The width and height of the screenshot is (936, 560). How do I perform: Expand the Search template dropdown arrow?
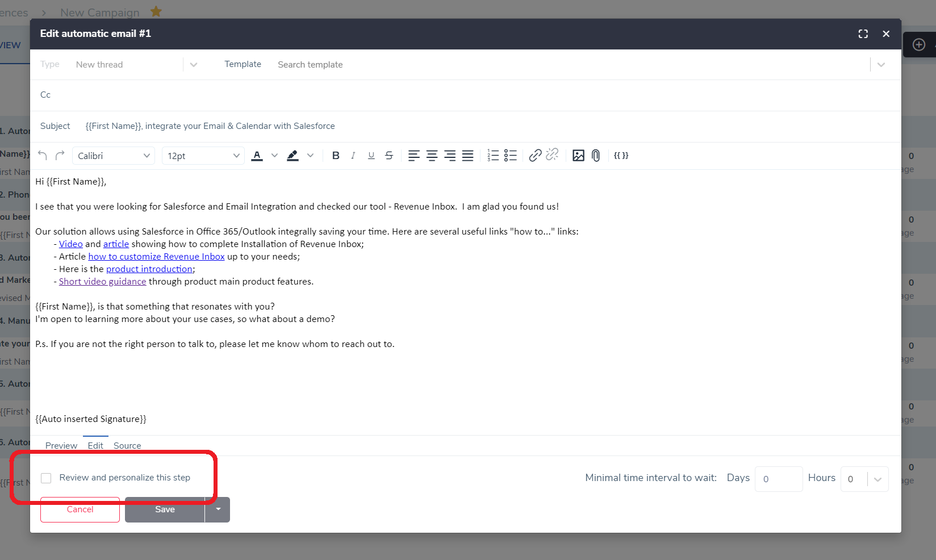[x=881, y=65]
